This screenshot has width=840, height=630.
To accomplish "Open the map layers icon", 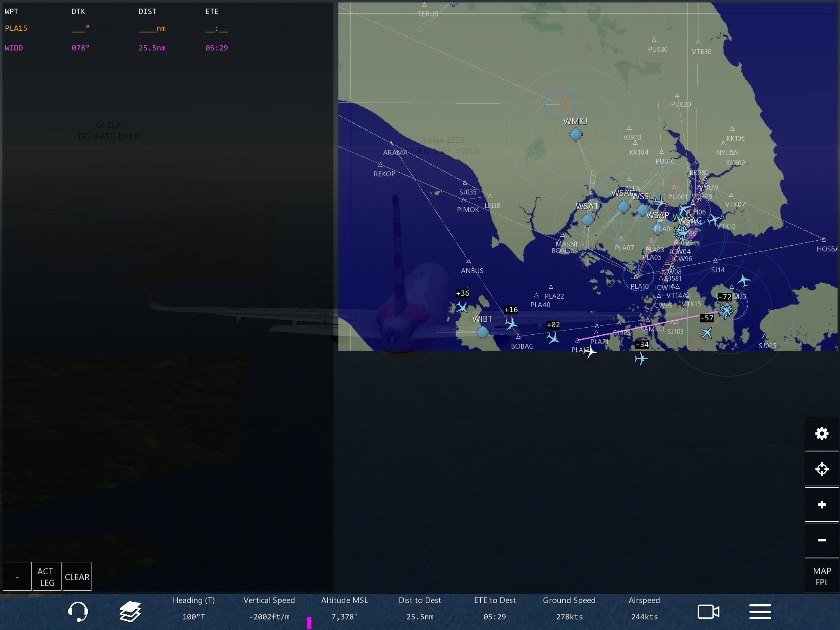I will [x=130, y=612].
